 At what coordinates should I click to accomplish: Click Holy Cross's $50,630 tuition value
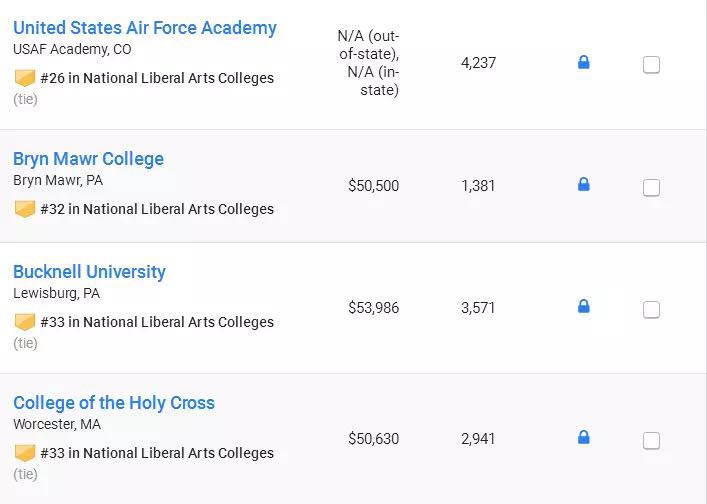(x=373, y=439)
